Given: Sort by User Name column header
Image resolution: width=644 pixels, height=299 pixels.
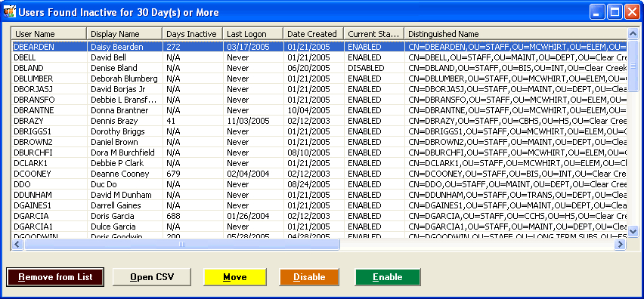Looking at the screenshot, I should click(x=49, y=34).
